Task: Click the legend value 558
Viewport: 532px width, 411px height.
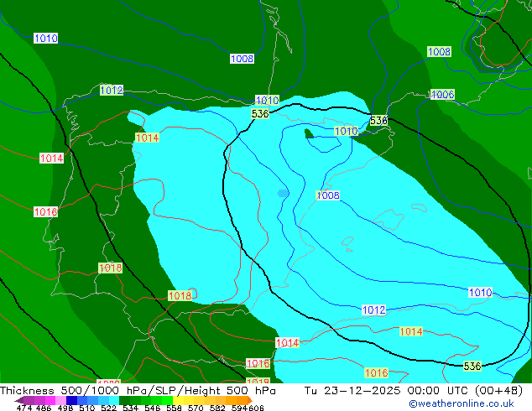Action: (x=174, y=408)
